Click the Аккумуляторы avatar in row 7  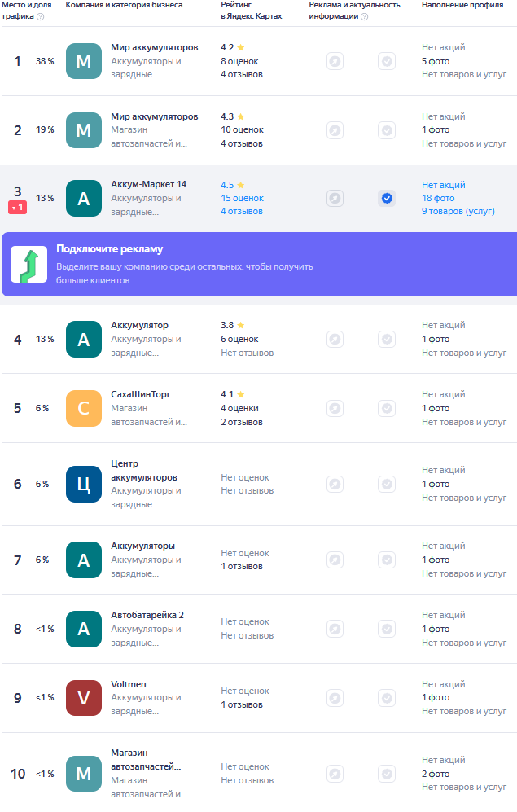(x=84, y=560)
